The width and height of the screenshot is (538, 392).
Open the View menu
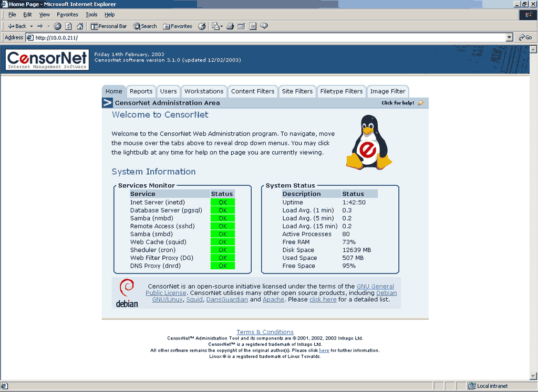[44, 14]
